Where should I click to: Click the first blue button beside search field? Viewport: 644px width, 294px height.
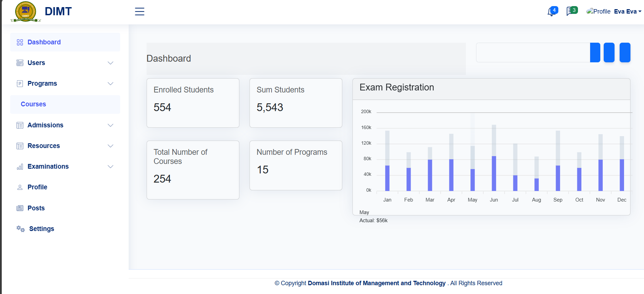coord(595,52)
